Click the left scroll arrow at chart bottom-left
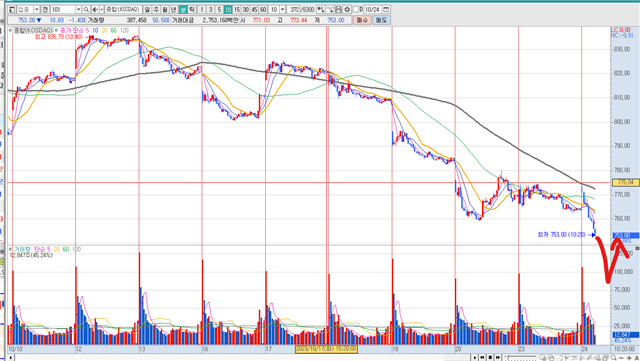 tap(11, 358)
